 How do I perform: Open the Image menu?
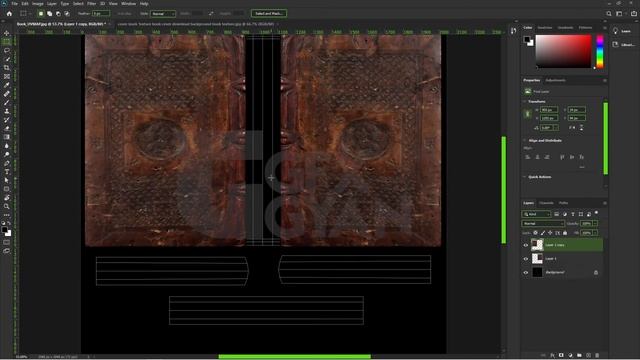[38, 4]
